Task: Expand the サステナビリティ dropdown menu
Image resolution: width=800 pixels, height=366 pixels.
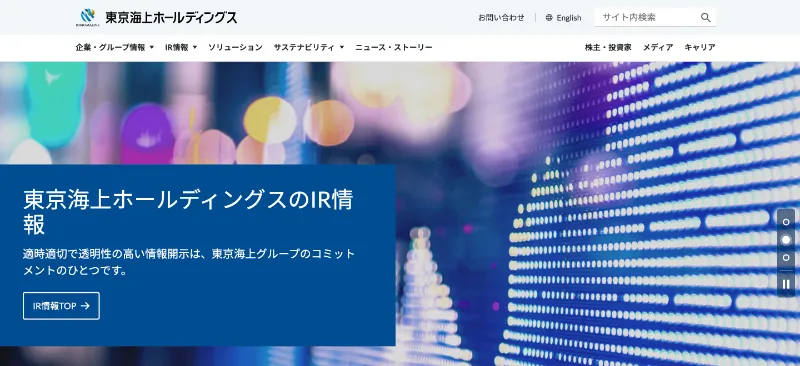Action: [309, 47]
